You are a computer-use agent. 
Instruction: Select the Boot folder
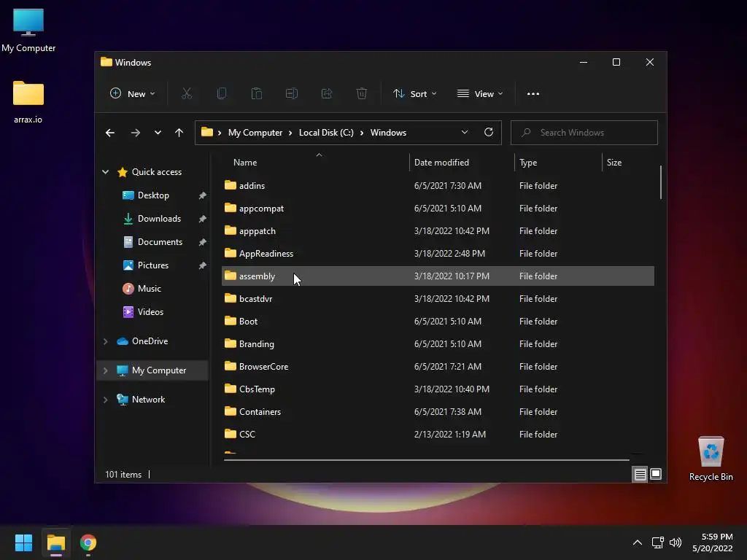click(438, 322)
